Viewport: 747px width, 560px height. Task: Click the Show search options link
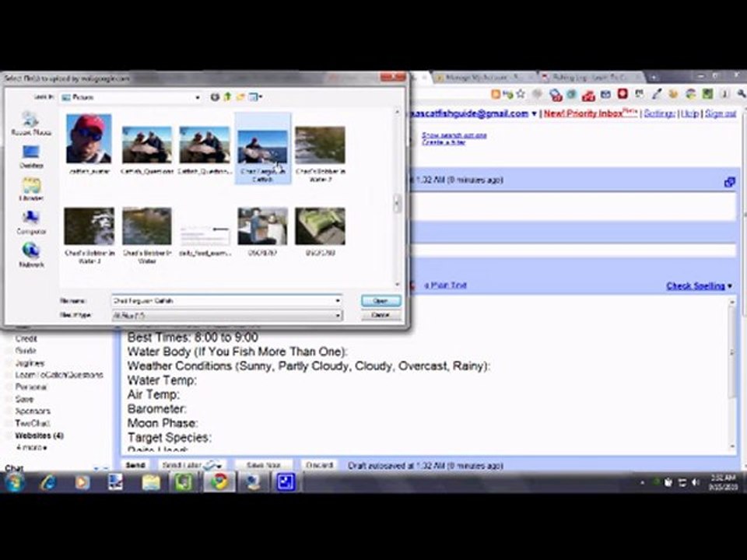click(x=454, y=135)
